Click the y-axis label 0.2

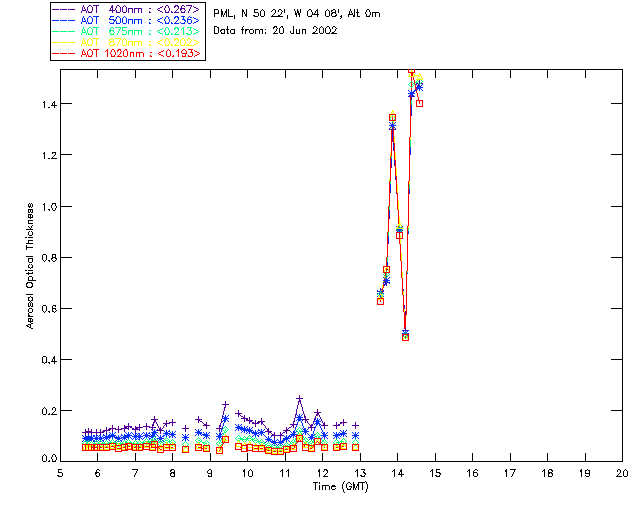[x=49, y=411]
